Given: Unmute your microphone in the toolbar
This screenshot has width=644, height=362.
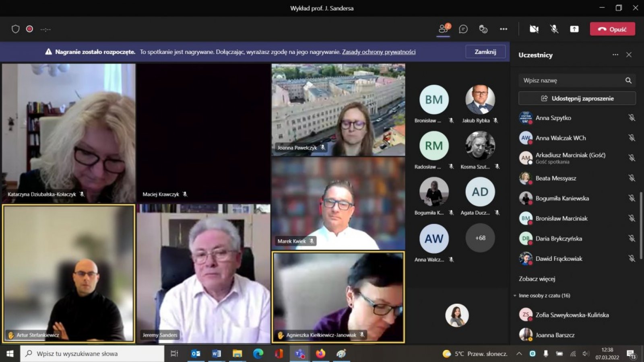Looking at the screenshot, I should point(554,29).
